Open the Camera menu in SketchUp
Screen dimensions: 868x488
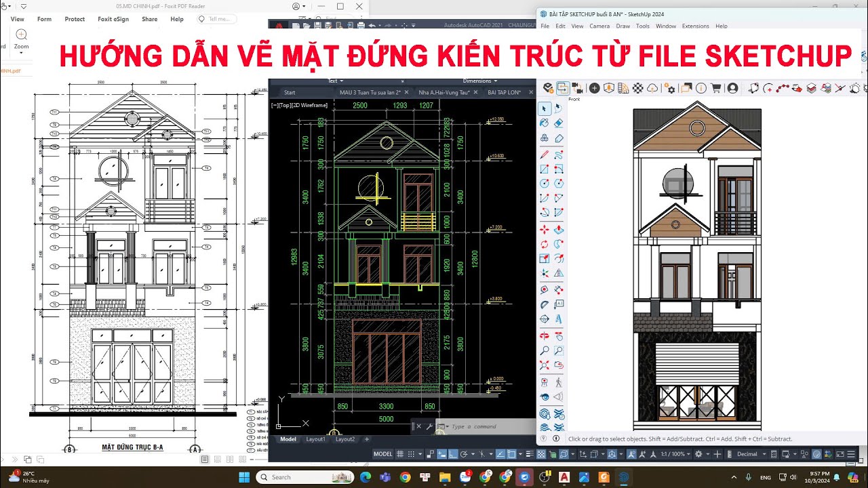[x=599, y=26]
